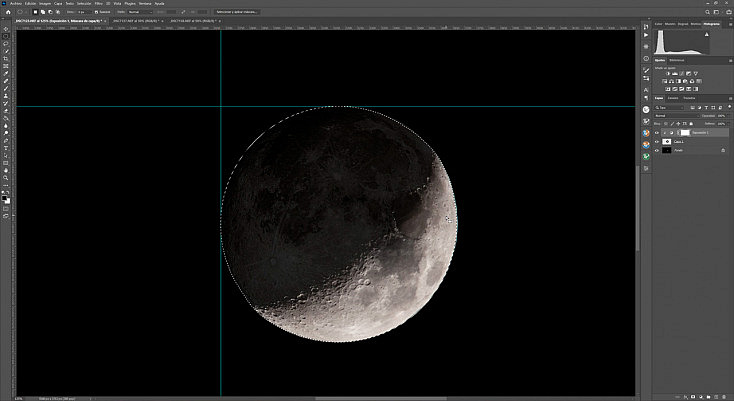Open the marquee Estilo dropdown

tap(140, 12)
